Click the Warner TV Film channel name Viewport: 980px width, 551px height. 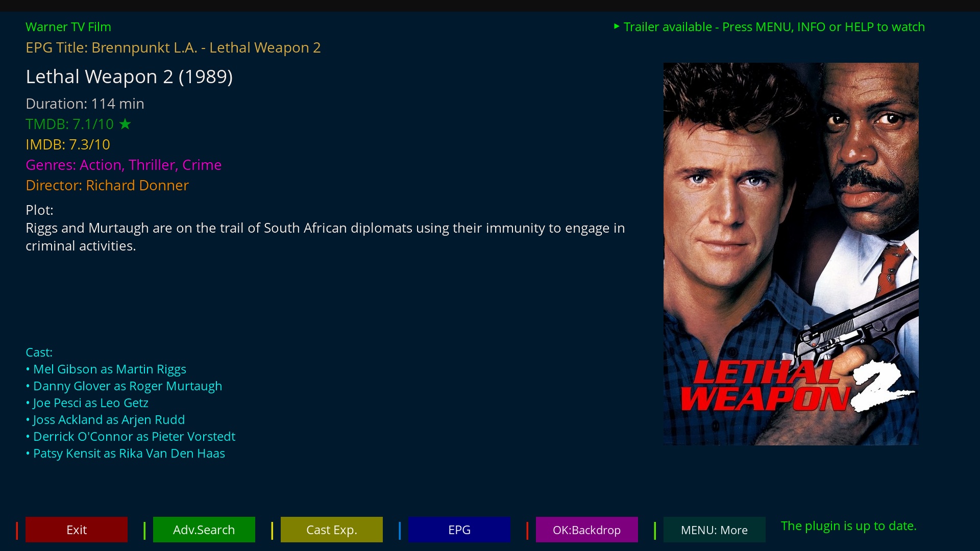coord(68,27)
